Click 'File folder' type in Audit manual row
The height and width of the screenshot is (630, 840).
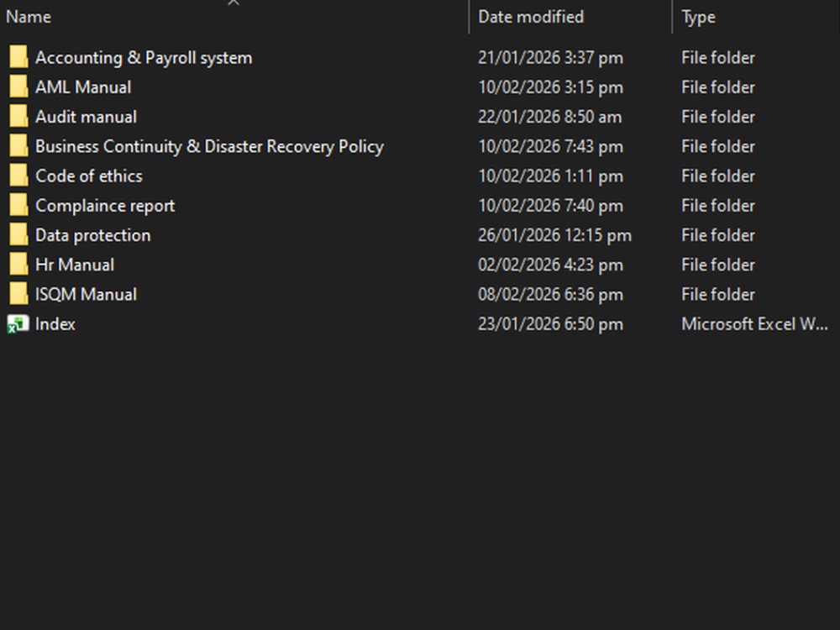pos(718,117)
